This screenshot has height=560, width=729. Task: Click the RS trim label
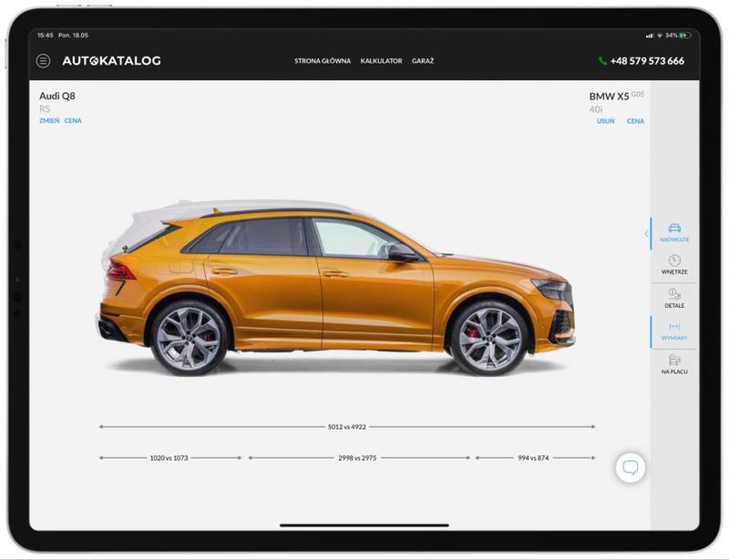(45, 108)
